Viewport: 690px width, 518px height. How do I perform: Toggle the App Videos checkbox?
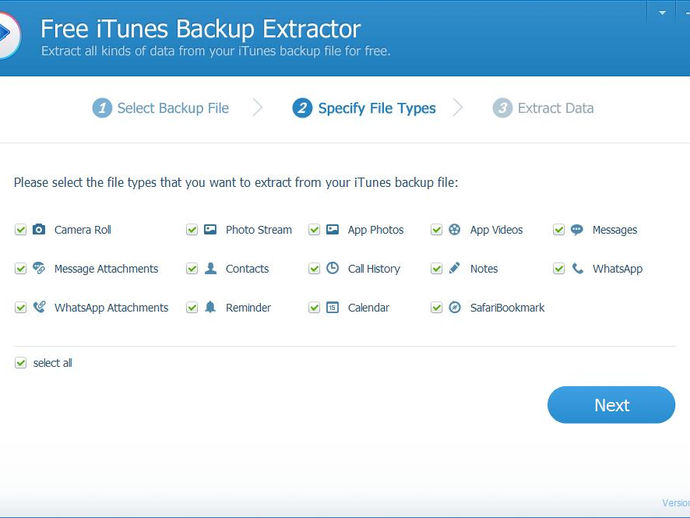(437, 230)
